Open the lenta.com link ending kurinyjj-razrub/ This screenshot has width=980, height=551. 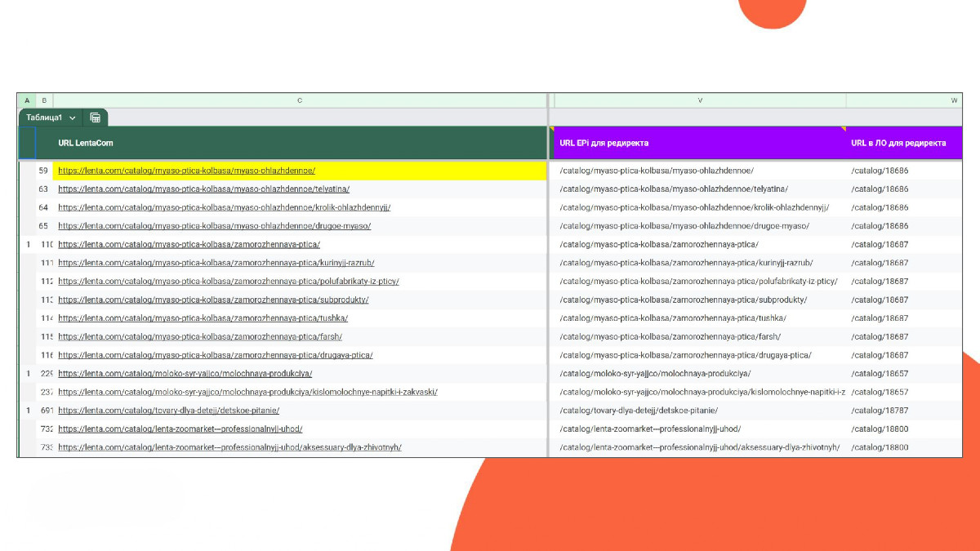pos(216,263)
